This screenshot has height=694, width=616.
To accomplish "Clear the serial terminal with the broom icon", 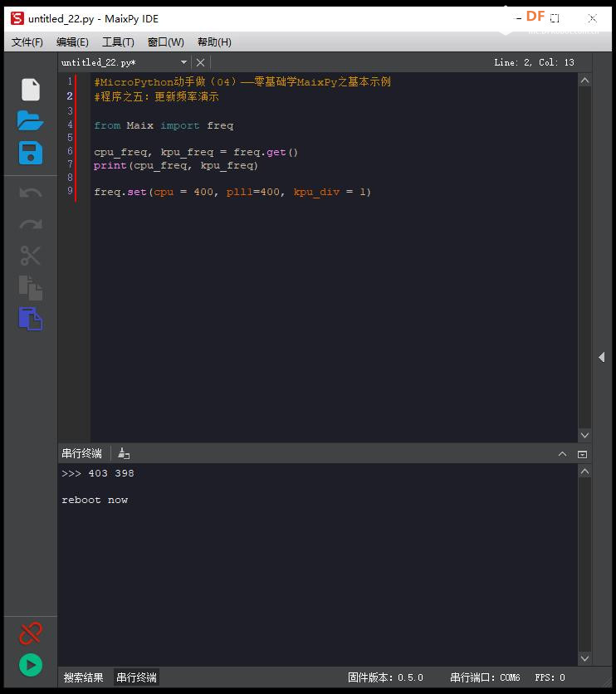I will pyautogui.click(x=124, y=453).
